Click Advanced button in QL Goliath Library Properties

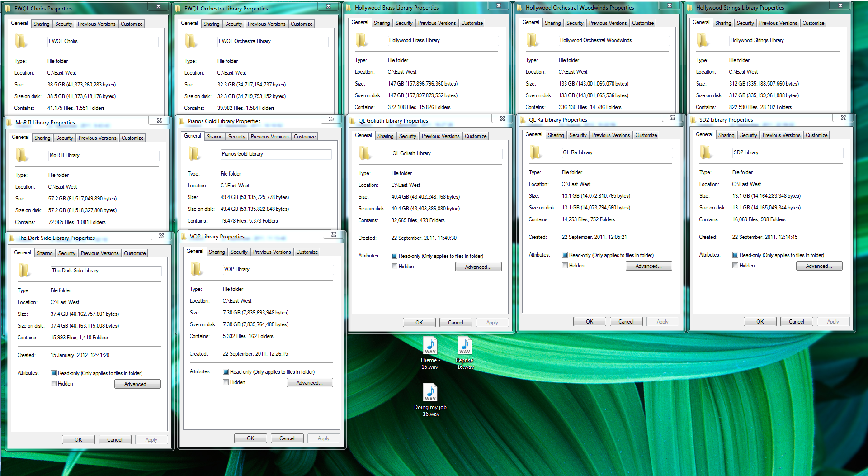point(478,267)
